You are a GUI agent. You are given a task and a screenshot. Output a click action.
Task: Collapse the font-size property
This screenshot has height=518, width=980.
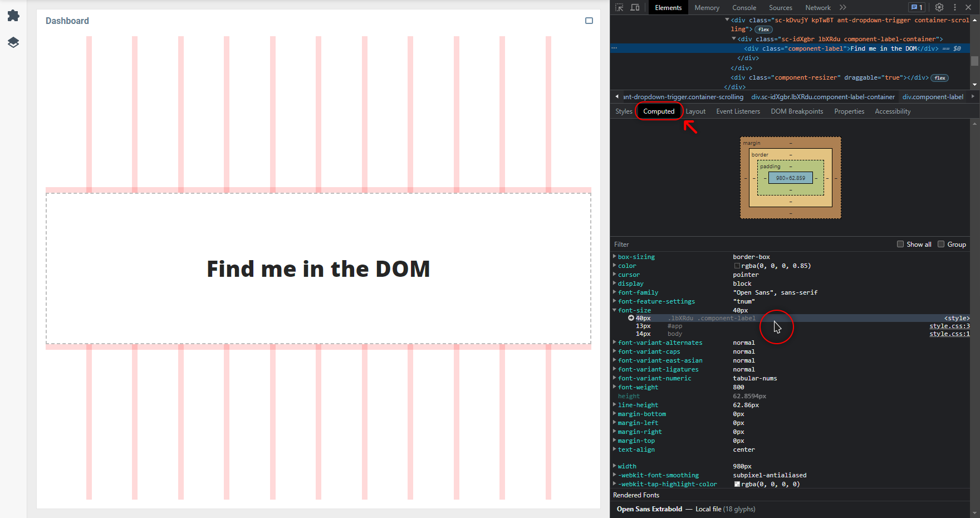(x=615, y=310)
